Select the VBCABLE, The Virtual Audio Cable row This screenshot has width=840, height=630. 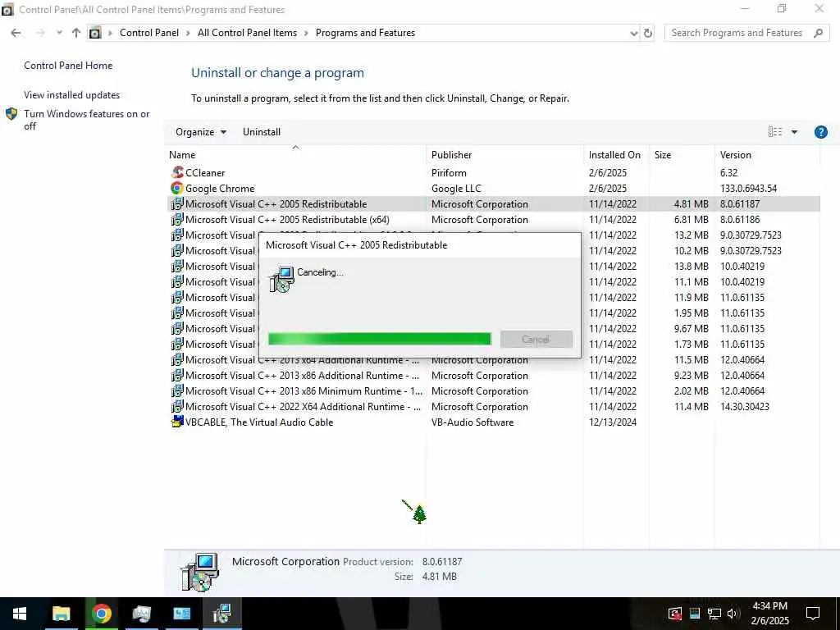pos(494,422)
